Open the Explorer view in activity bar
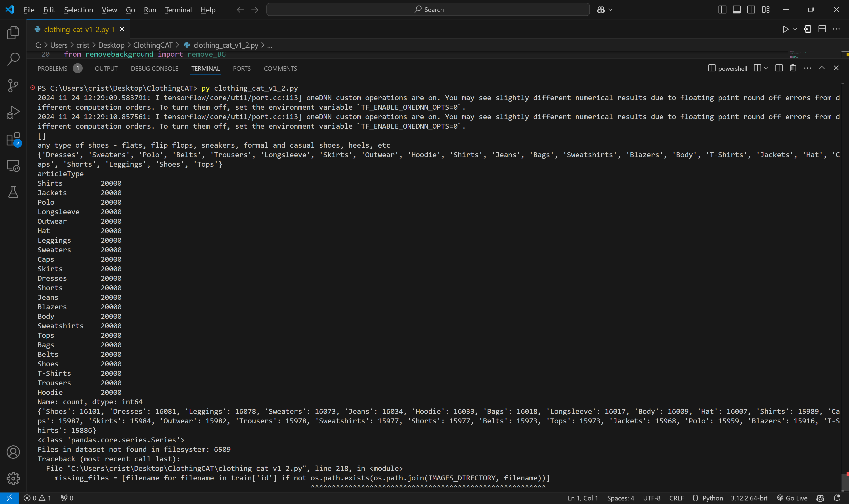849x504 pixels. coord(13,32)
